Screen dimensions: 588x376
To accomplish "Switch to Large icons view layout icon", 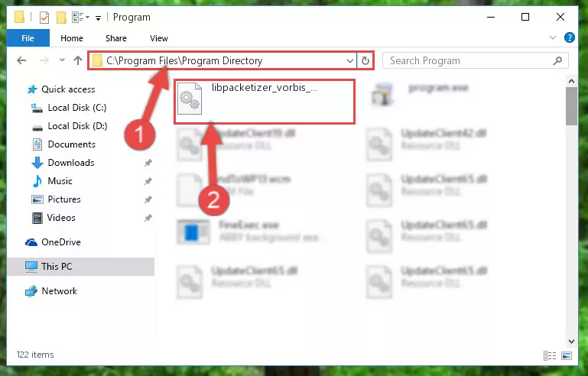I will [x=567, y=355].
